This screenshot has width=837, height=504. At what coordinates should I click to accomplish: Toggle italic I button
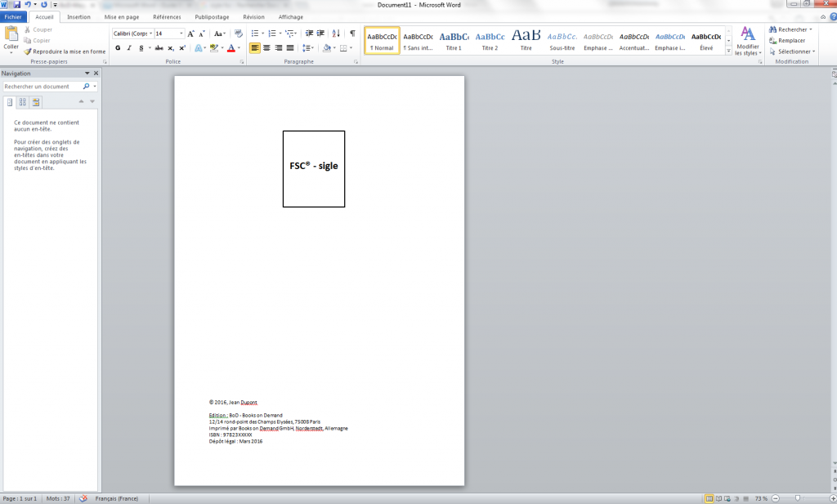click(129, 48)
